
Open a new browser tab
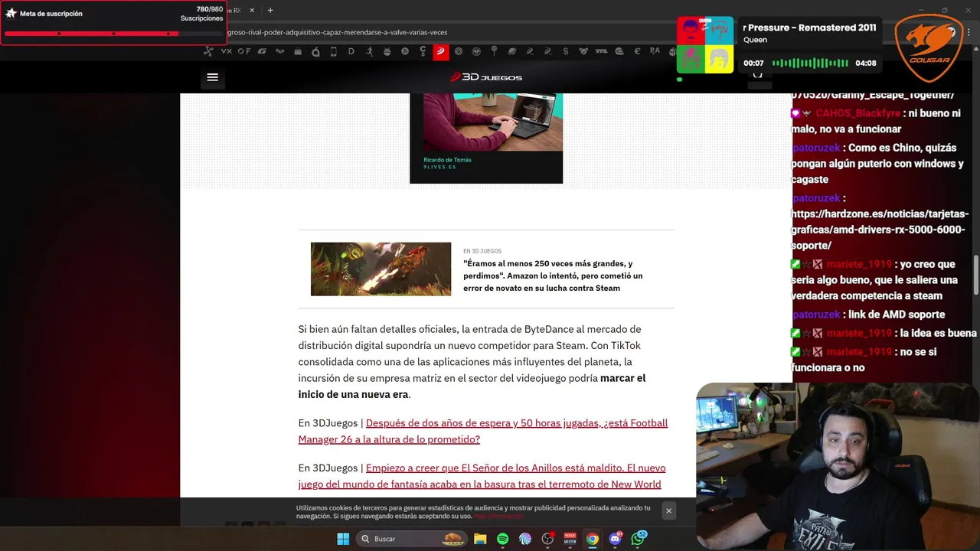coord(270,10)
